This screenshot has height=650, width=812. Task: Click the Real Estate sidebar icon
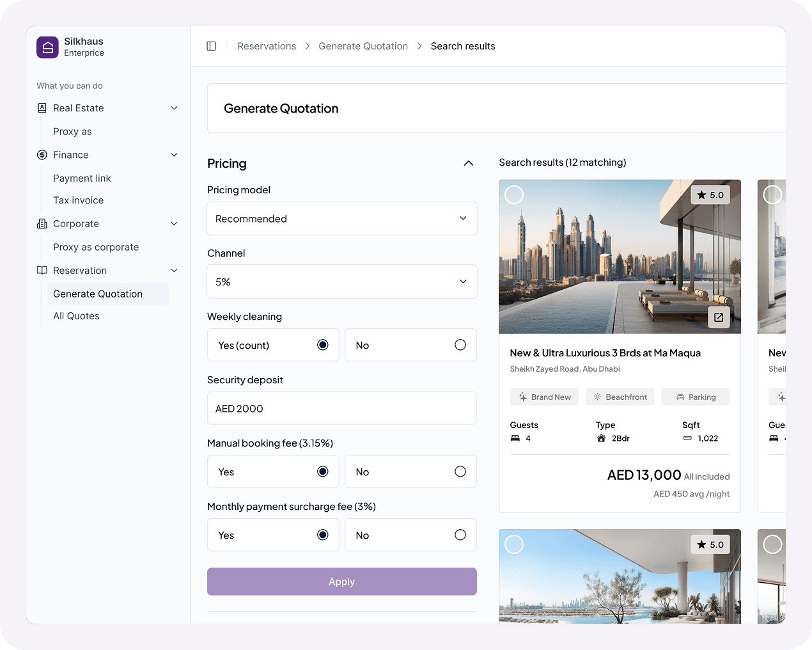point(42,108)
